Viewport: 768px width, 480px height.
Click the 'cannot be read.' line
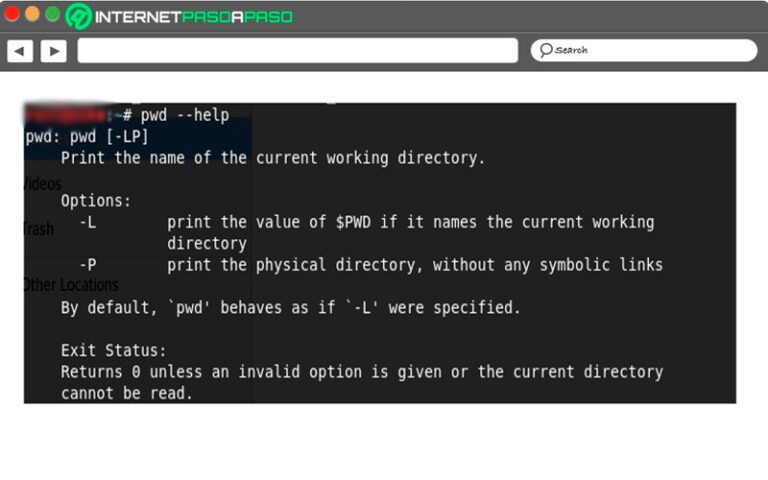point(126,393)
